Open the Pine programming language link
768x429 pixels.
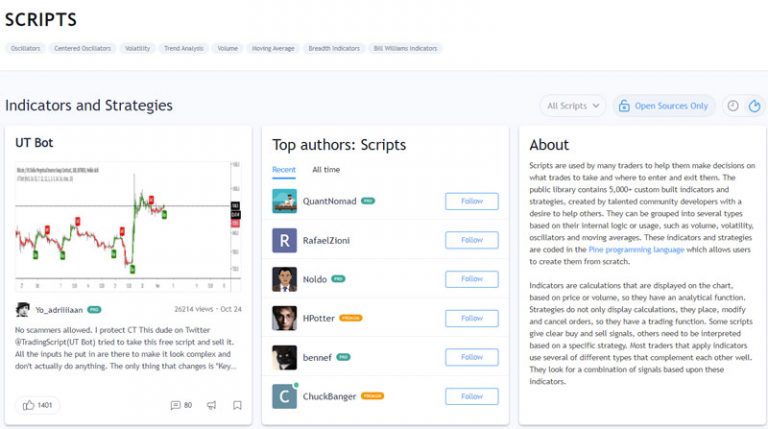click(636, 250)
